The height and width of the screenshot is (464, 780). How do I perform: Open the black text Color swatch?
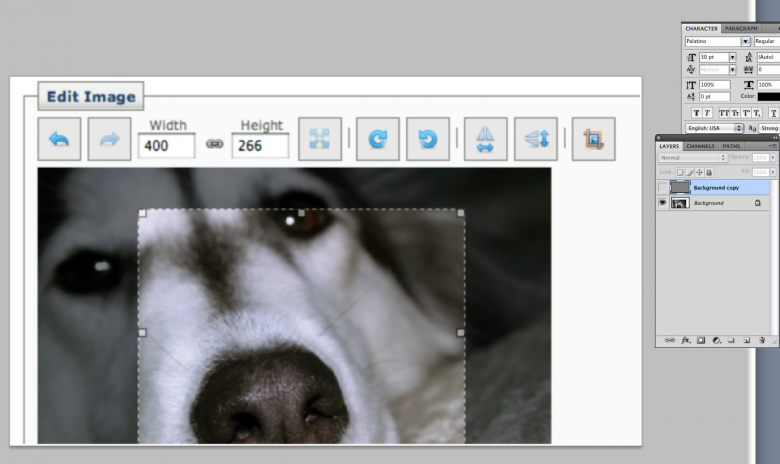coord(769,96)
